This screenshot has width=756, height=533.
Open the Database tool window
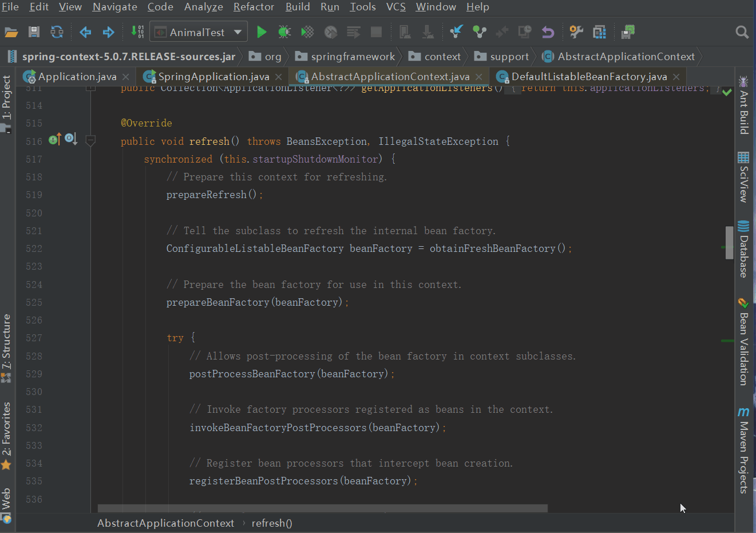tap(743, 249)
